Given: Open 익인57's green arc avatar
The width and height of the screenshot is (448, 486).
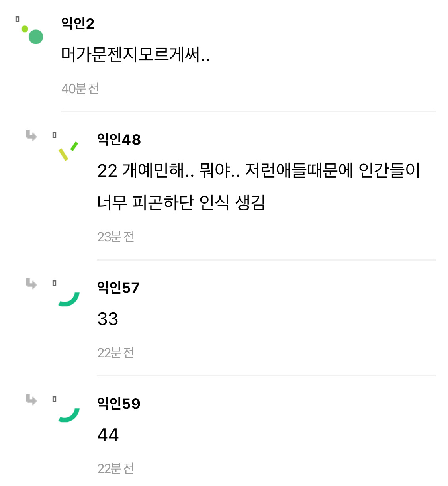Looking at the screenshot, I should (69, 299).
